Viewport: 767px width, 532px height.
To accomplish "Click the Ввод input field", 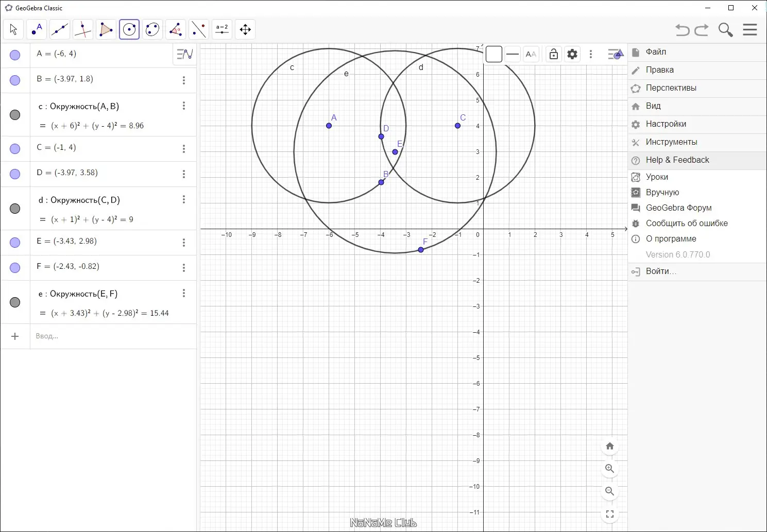I will pos(113,336).
